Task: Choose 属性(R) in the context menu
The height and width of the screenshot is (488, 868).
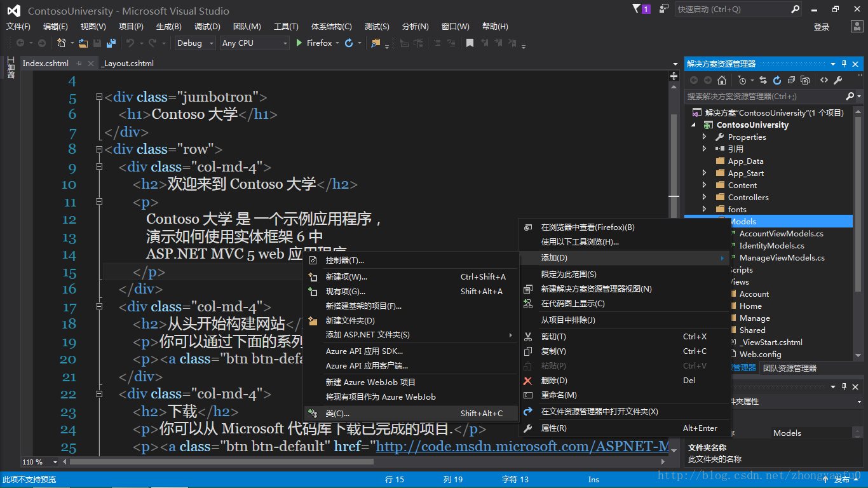Action: pyautogui.click(x=625, y=428)
